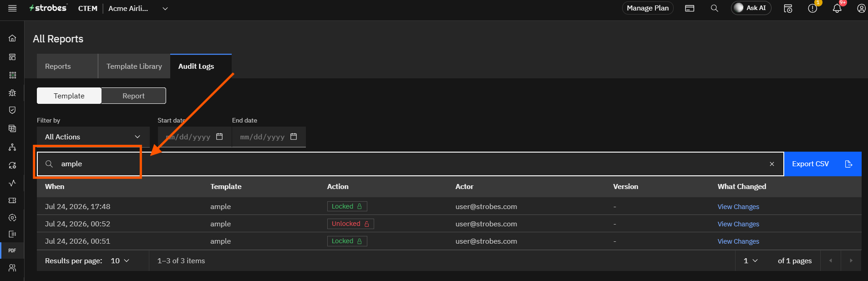Open the columns panel icon in the sidebar
Viewport: 868px width, 281px height.
tap(12, 234)
